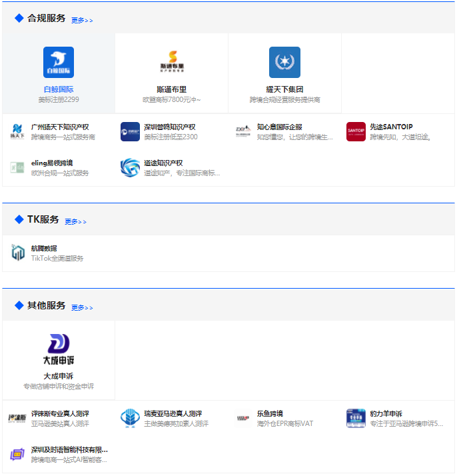457x476 pixels.
Task: Open 先途SANTOIP listing title
Action: coord(391,127)
